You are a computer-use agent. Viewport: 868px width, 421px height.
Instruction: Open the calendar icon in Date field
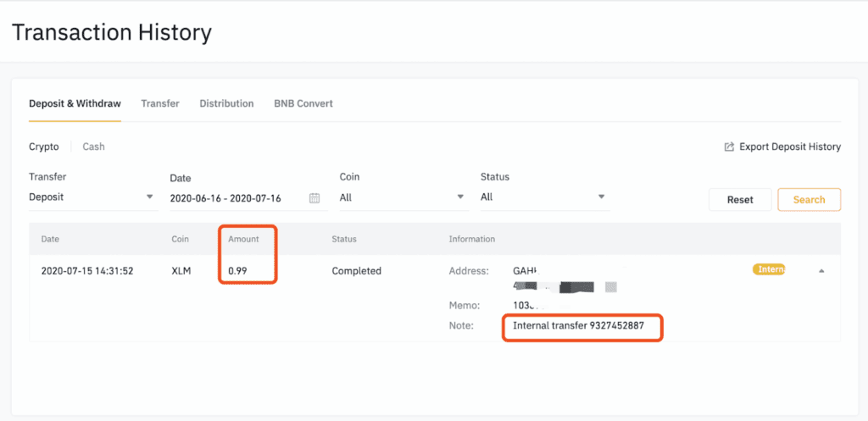point(314,198)
